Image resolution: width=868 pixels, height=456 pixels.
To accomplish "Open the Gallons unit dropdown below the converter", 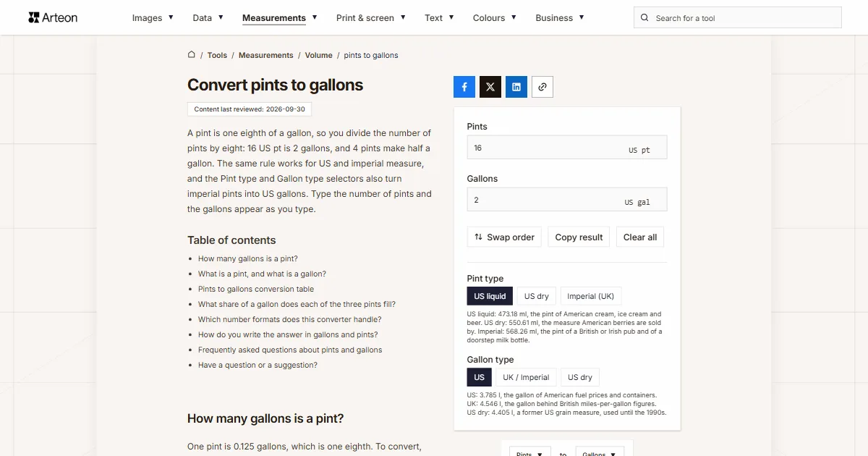I will click(x=600, y=453).
